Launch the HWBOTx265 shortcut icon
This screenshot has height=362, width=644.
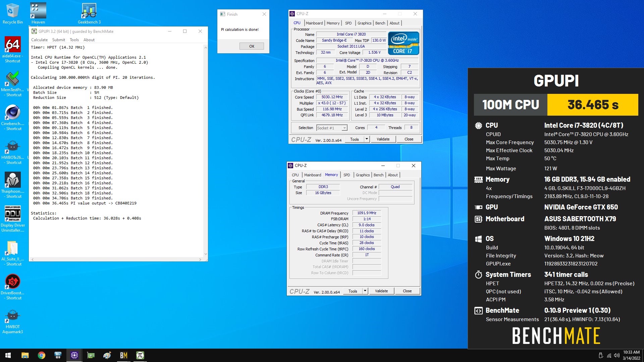click(13, 152)
